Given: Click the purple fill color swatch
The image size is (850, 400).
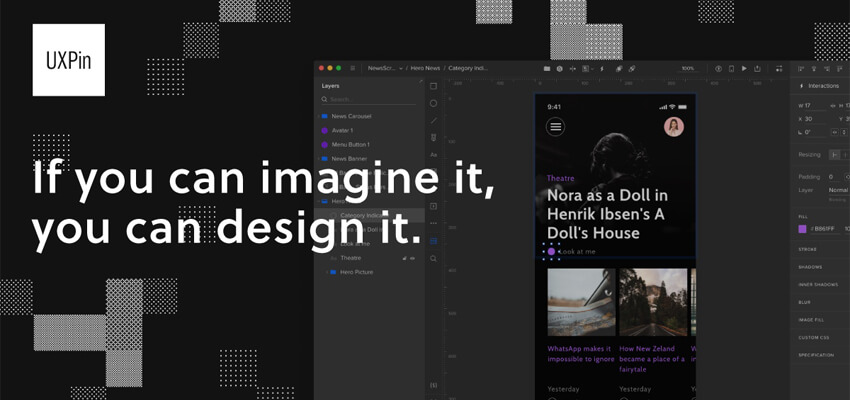Looking at the screenshot, I should (802, 229).
